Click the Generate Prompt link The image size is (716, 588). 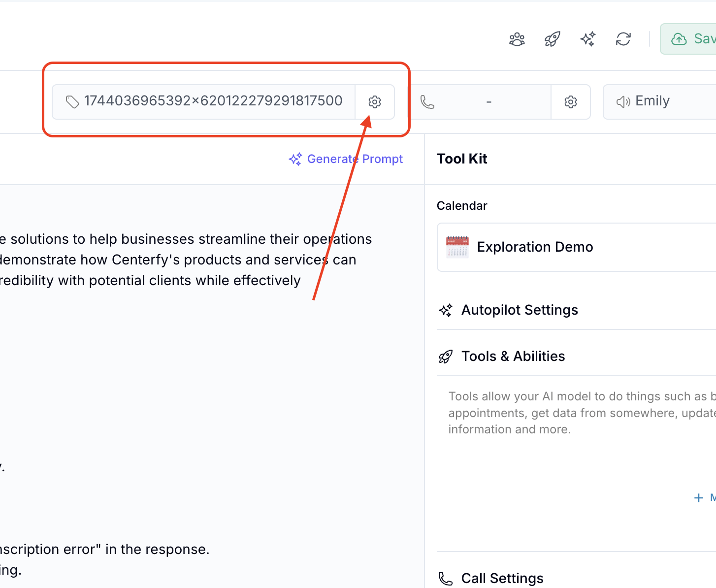pyautogui.click(x=346, y=159)
